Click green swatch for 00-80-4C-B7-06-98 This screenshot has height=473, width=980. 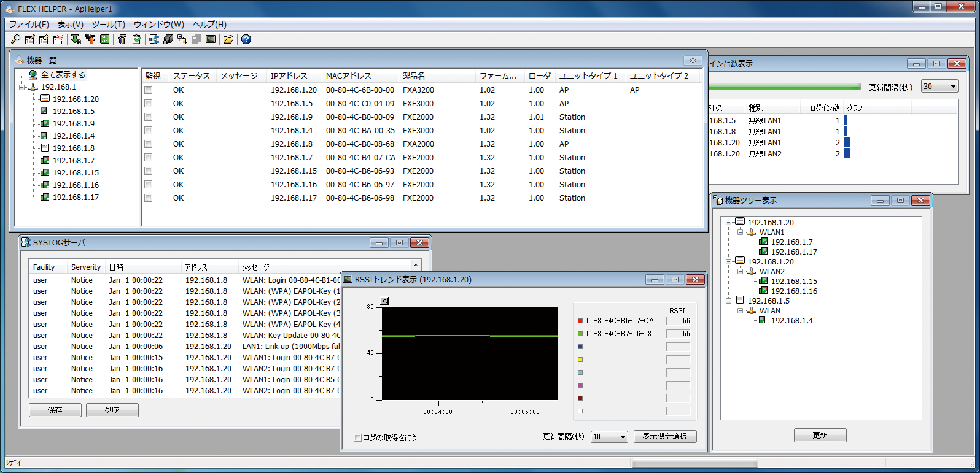(x=580, y=334)
